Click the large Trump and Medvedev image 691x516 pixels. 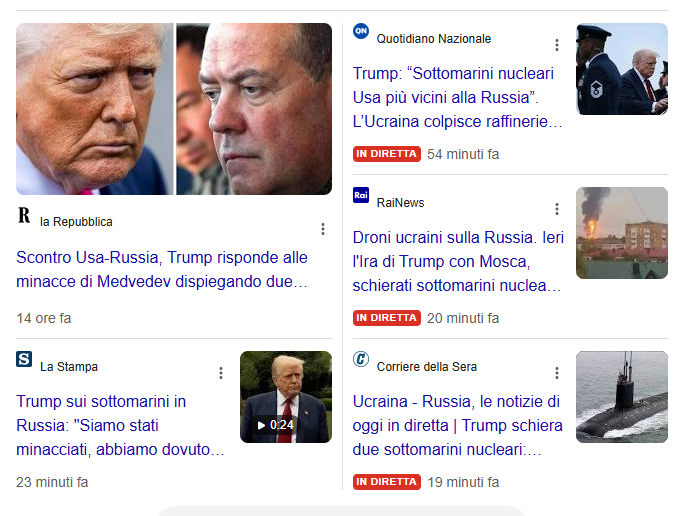[x=174, y=109]
